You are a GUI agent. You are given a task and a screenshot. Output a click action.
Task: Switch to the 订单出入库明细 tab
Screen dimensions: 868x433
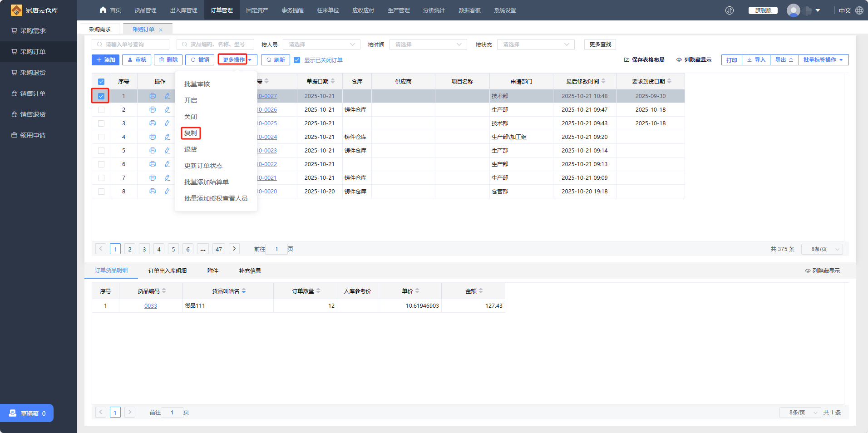[168, 271]
